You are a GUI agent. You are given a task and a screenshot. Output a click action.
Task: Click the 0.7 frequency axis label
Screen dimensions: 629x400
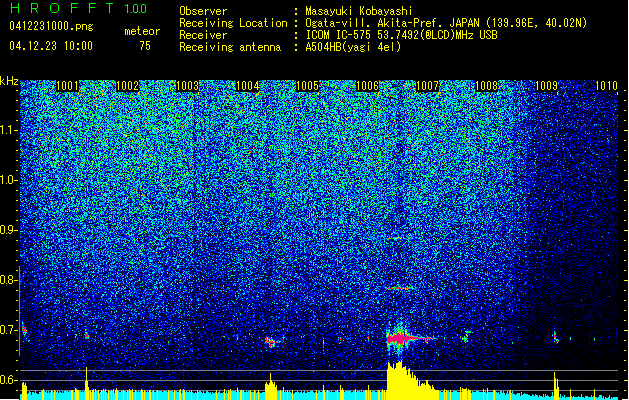[x=8, y=330]
